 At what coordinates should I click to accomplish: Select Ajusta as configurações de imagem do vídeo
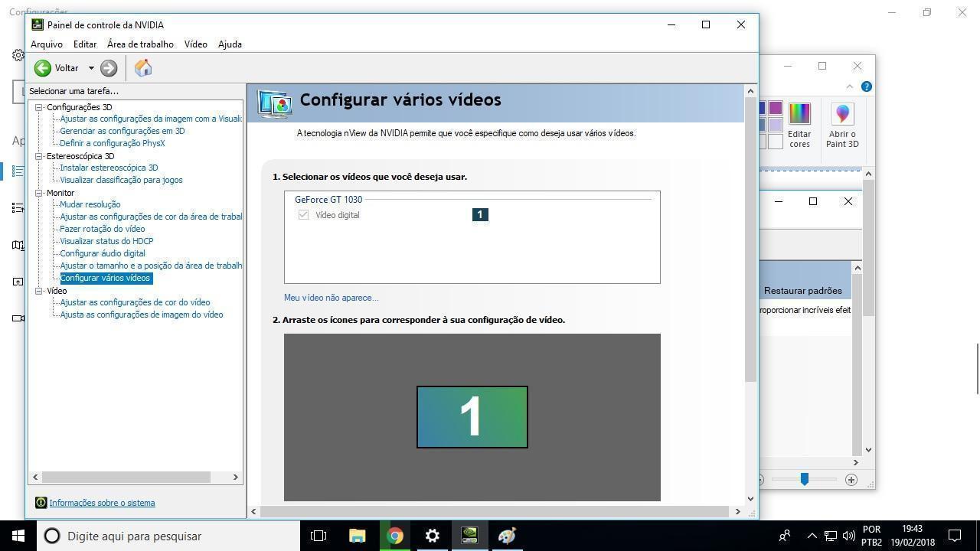[142, 315]
